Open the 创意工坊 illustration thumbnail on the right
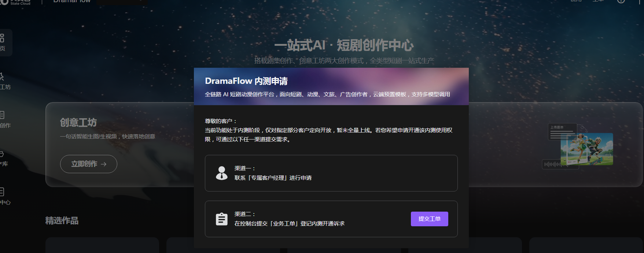 578,146
